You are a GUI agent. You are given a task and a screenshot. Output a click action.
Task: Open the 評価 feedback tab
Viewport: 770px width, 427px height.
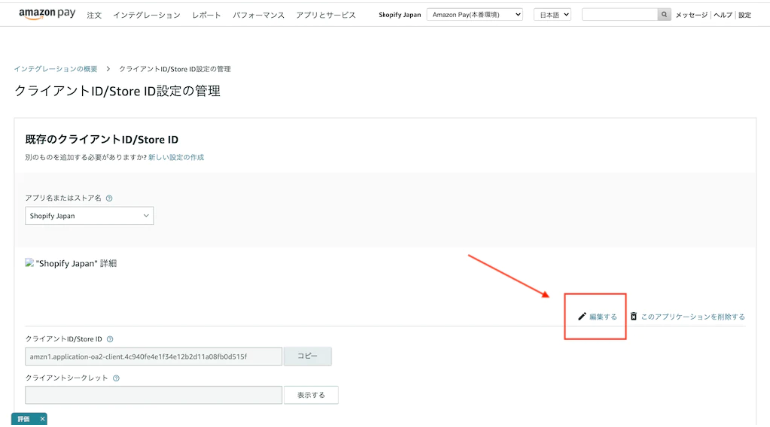24,419
